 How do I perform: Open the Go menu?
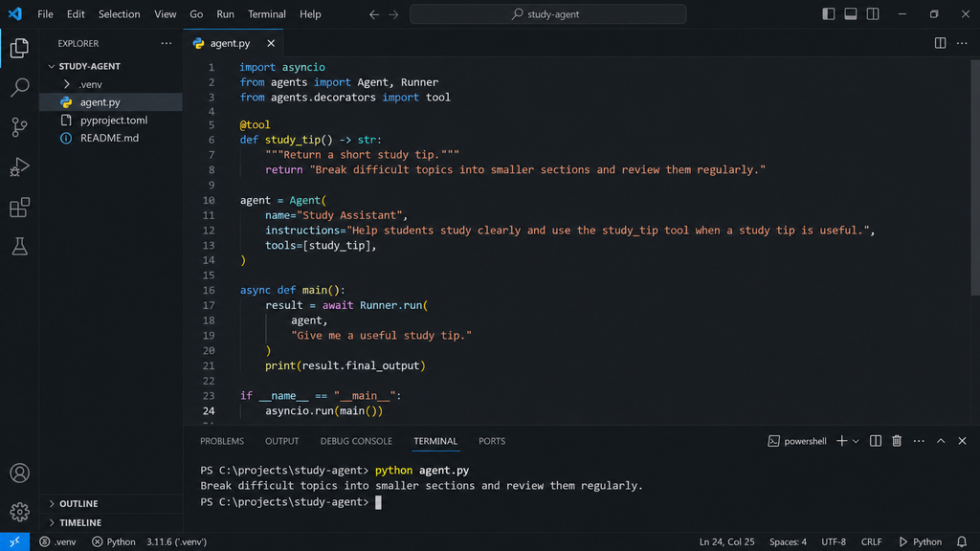point(196,13)
